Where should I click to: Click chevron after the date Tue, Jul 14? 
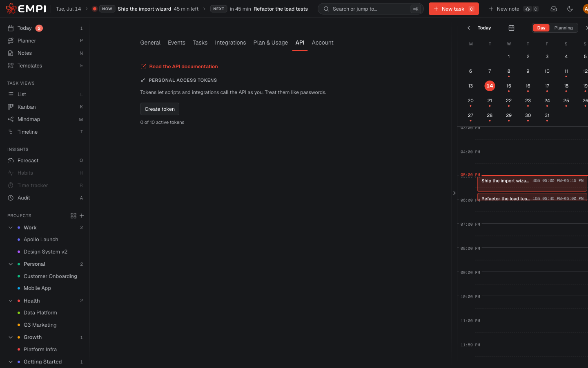pyautogui.click(x=87, y=9)
